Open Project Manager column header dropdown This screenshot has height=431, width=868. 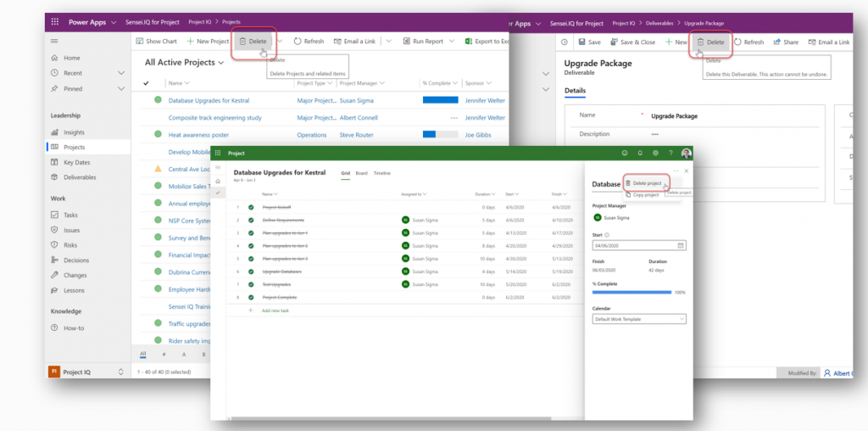click(361, 83)
